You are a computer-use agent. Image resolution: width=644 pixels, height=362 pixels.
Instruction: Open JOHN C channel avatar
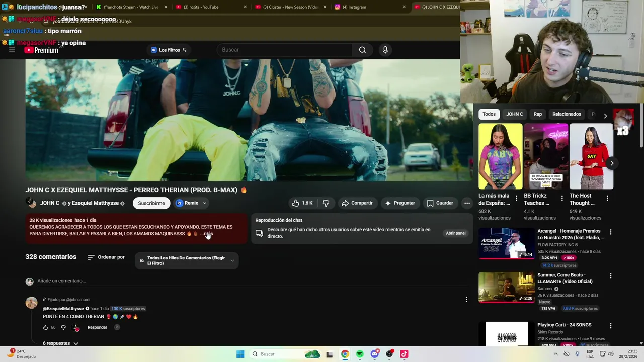(31, 203)
